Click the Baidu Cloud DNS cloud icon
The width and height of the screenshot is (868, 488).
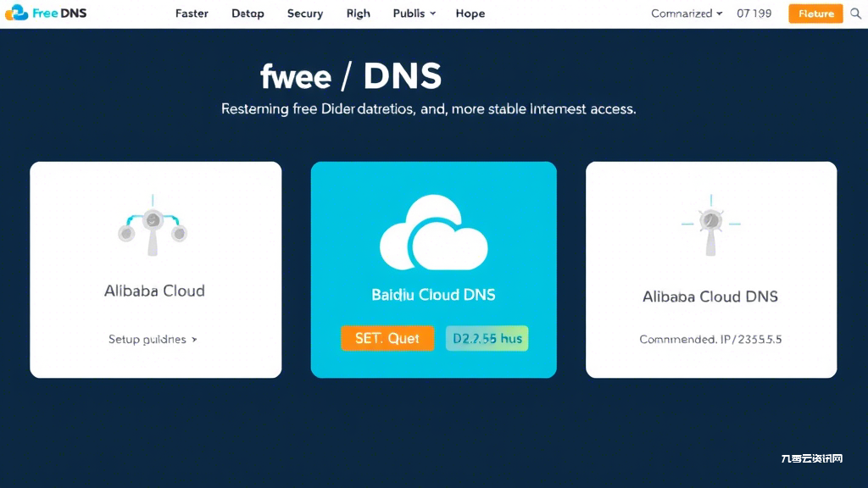433,232
